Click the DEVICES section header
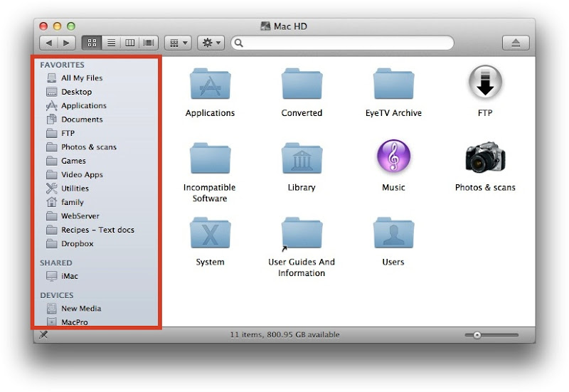569x392 pixels. tap(57, 295)
